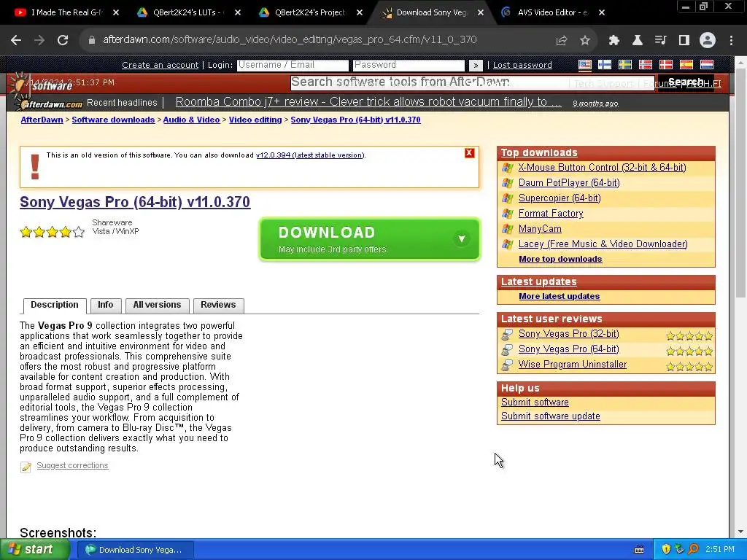Open v12.0.394 latest stable version link
Viewport: 747px width, 560px height.
pyautogui.click(x=310, y=155)
